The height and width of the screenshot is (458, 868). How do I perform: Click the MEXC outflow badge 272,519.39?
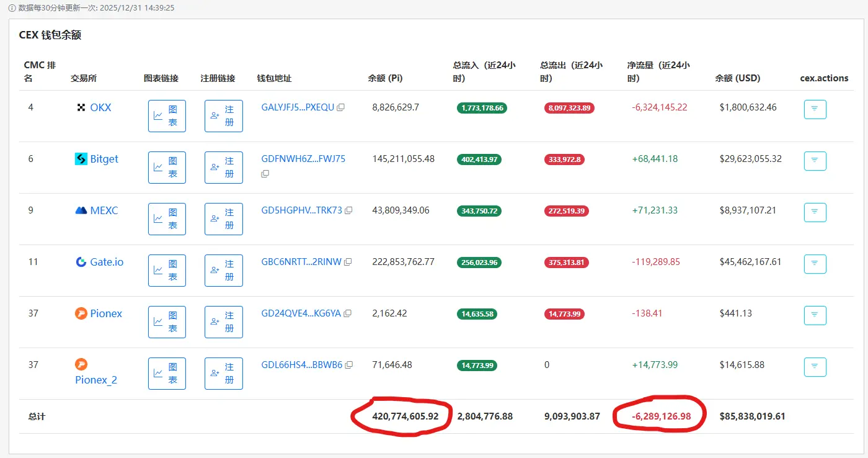(567, 211)
